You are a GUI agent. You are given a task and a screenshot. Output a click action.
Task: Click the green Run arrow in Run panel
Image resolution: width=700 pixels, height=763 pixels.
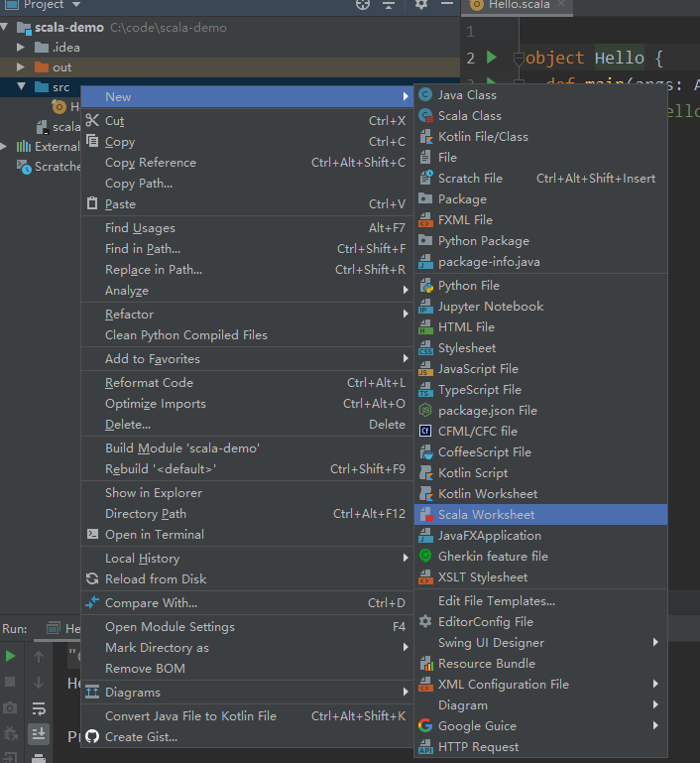[x=10, y=656]
